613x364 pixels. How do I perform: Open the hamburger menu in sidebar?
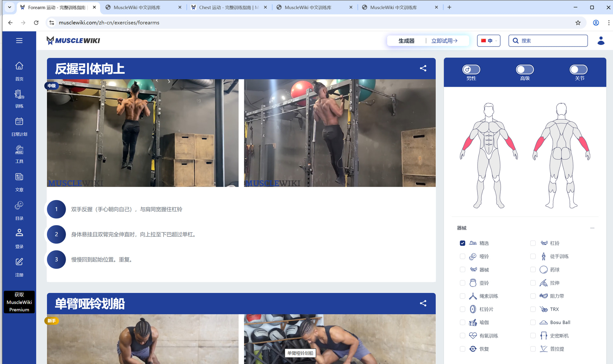19,41
